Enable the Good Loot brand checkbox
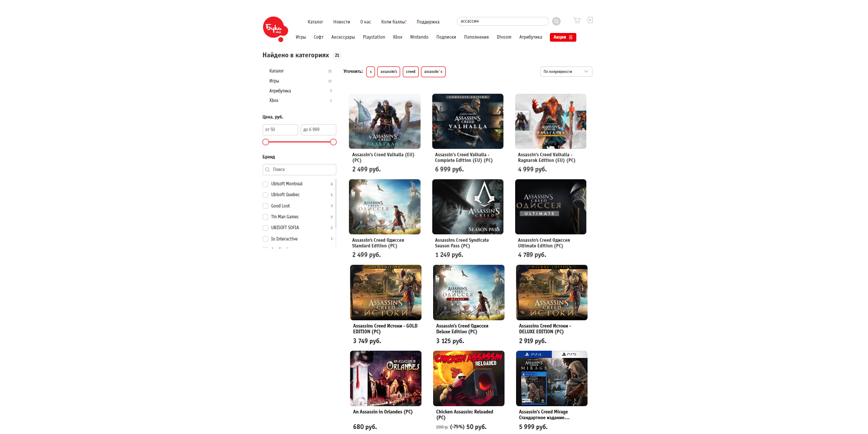868x434 pixels. tap(265, 206)
